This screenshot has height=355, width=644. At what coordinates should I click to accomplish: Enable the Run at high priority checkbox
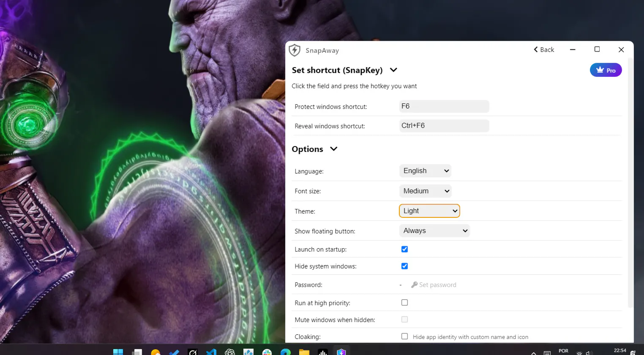(404, 303)
